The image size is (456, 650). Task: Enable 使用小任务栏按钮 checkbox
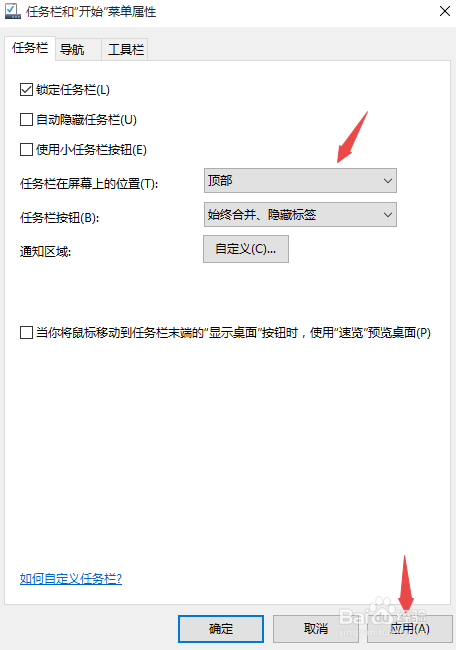(x=27, y=149)
